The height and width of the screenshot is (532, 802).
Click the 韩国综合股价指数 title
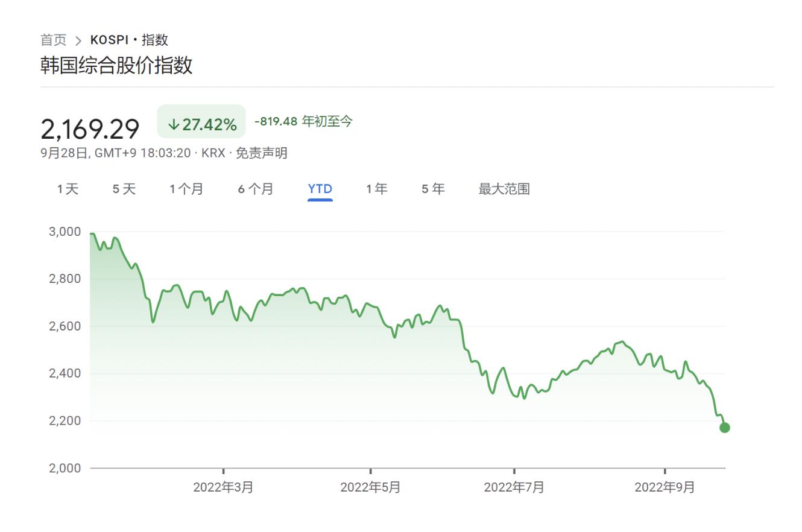tap(116, 65)
